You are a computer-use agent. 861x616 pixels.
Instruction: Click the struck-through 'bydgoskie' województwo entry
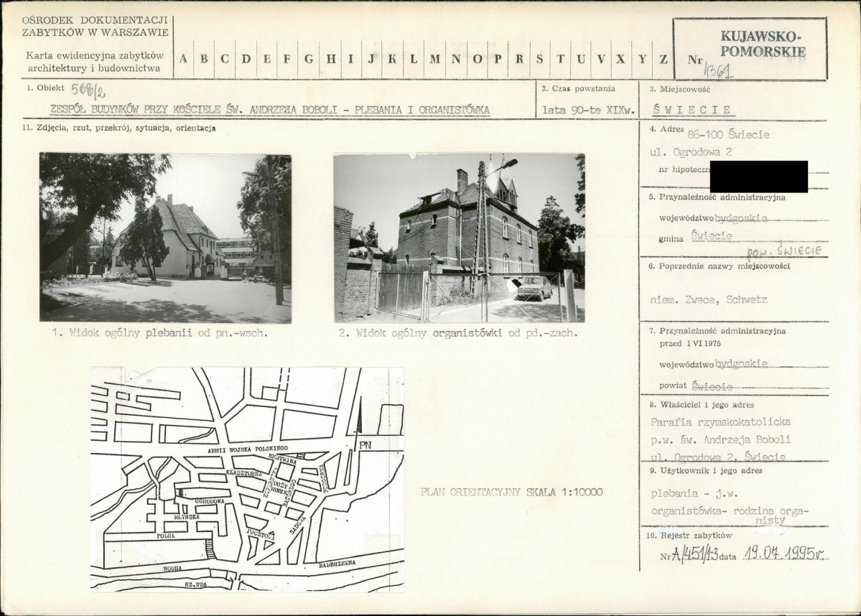(x=741, y=218)
